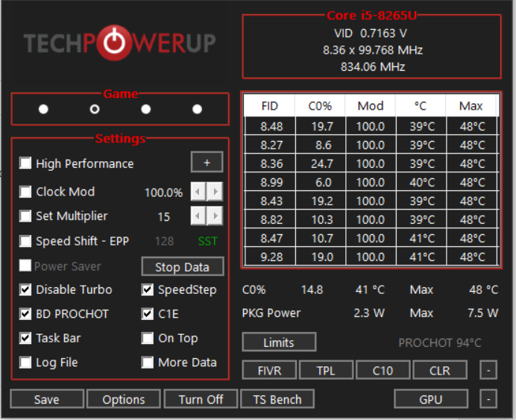Raise Set Multiplier with right arrow
Screen dimensions: 516x420
[215, 216]
